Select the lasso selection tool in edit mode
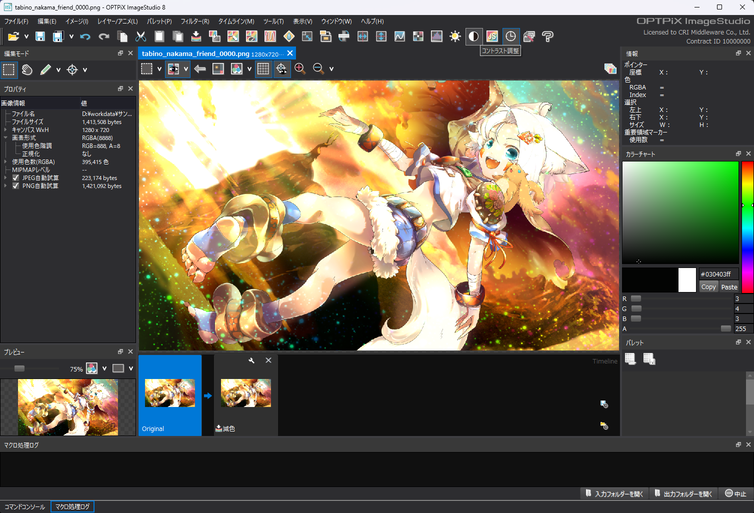754x513 pixels. click(x=27, y=70)
